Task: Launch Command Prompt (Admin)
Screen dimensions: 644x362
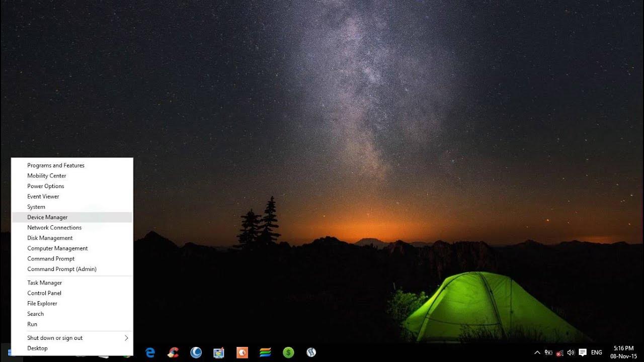Action: coord(72,269)
